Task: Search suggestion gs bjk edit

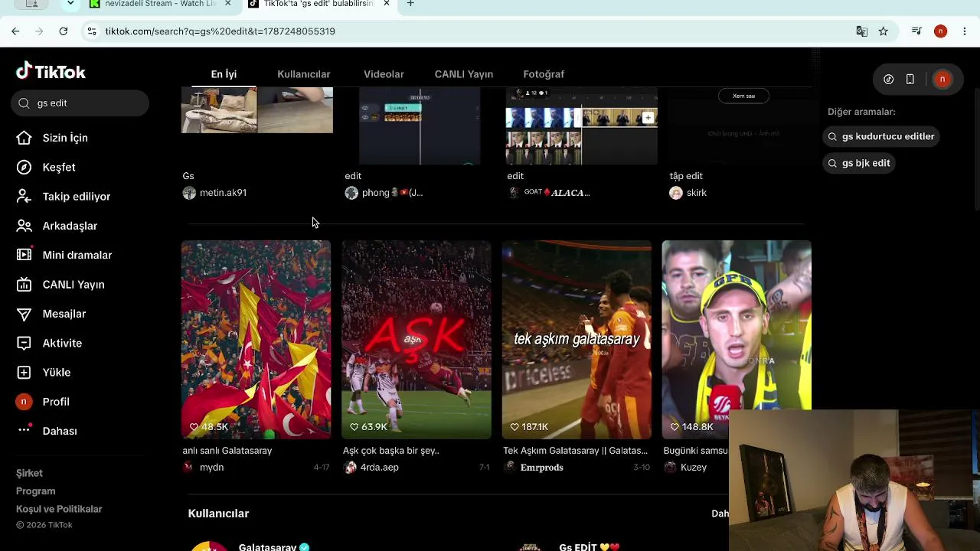Action: (x=859, y=163)
